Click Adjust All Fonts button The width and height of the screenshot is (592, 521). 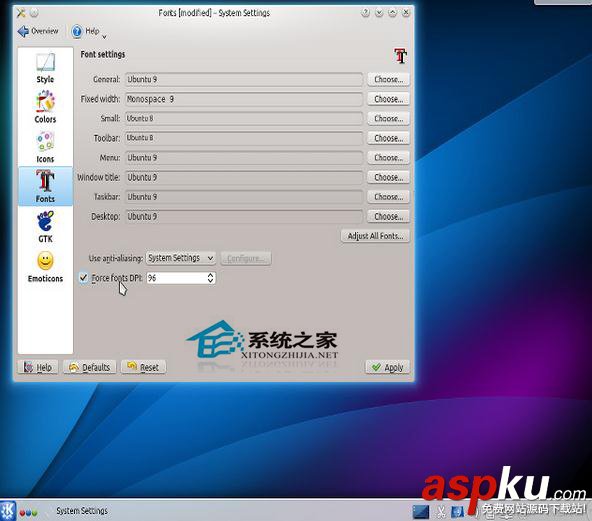(375, 236)
